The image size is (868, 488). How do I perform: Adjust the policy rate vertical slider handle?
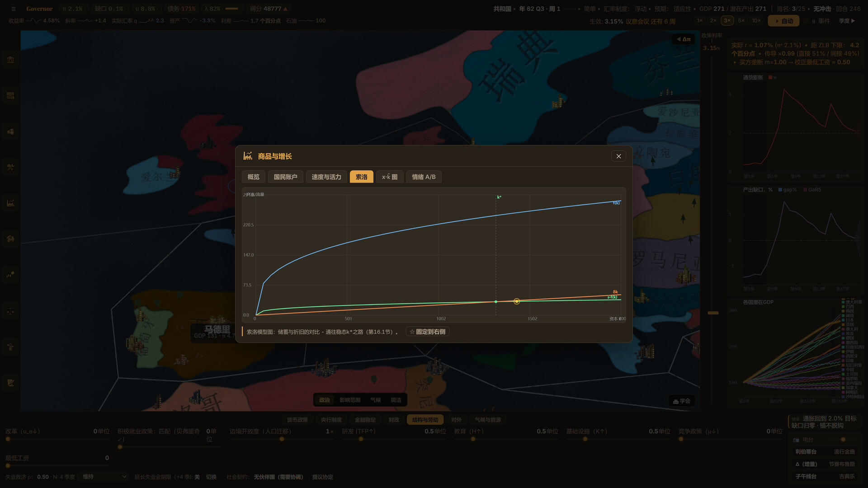point(713,313)
